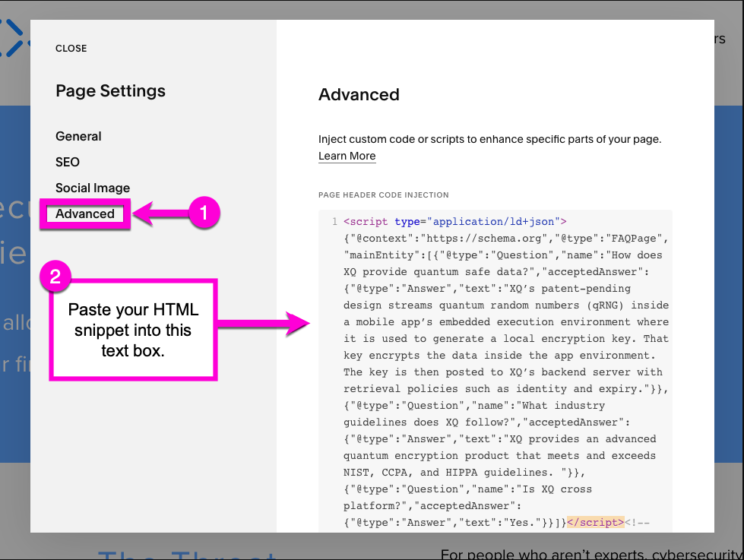Image resolution: width=744 pixels, height=560 pixels.
Task: Click line number 1 in the code gutter
Action: tap(334, 222)
